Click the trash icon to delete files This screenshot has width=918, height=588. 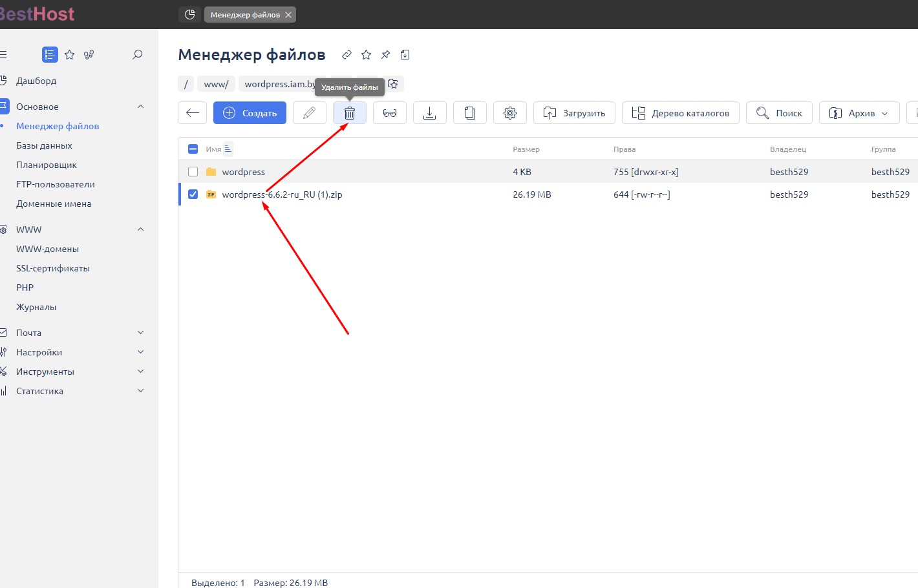tap(350, 113)
